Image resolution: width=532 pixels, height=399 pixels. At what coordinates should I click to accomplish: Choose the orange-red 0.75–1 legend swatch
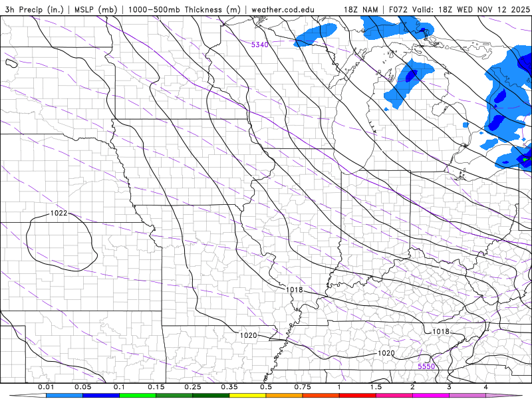coord(321,396)
